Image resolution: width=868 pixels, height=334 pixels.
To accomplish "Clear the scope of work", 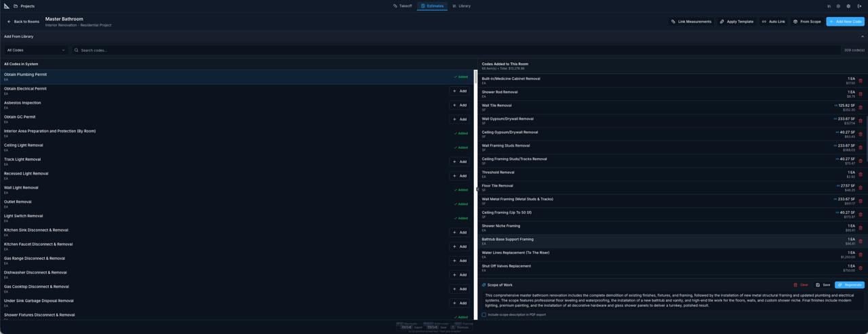I will click(x=801, y=285).
